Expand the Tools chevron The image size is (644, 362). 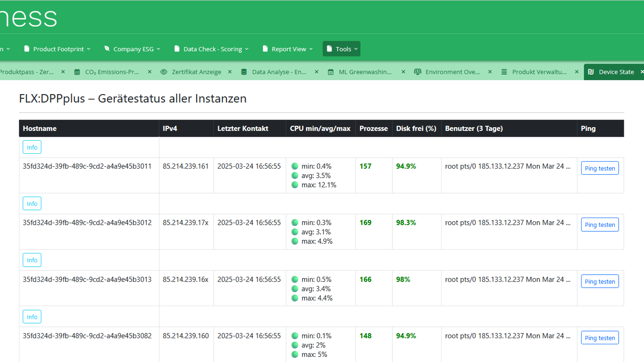[x=356, y=49]
